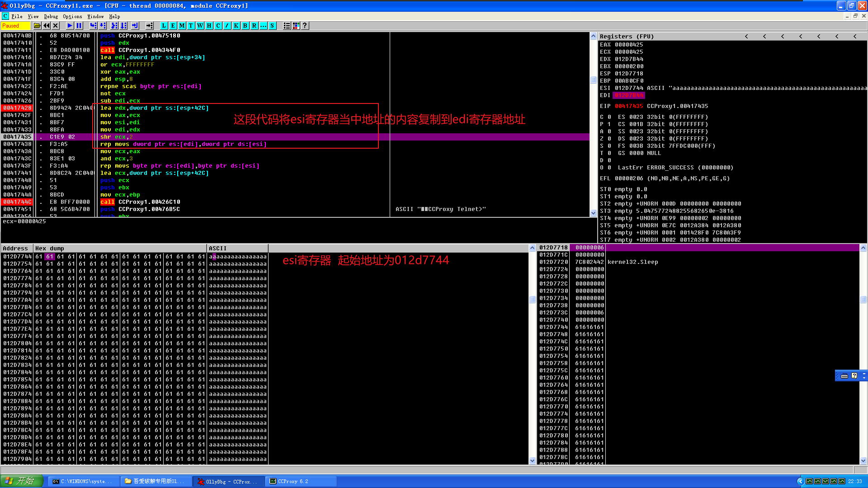Open the Windows Start button
Viewport: 868px width, 488px height.
[22, 481]
